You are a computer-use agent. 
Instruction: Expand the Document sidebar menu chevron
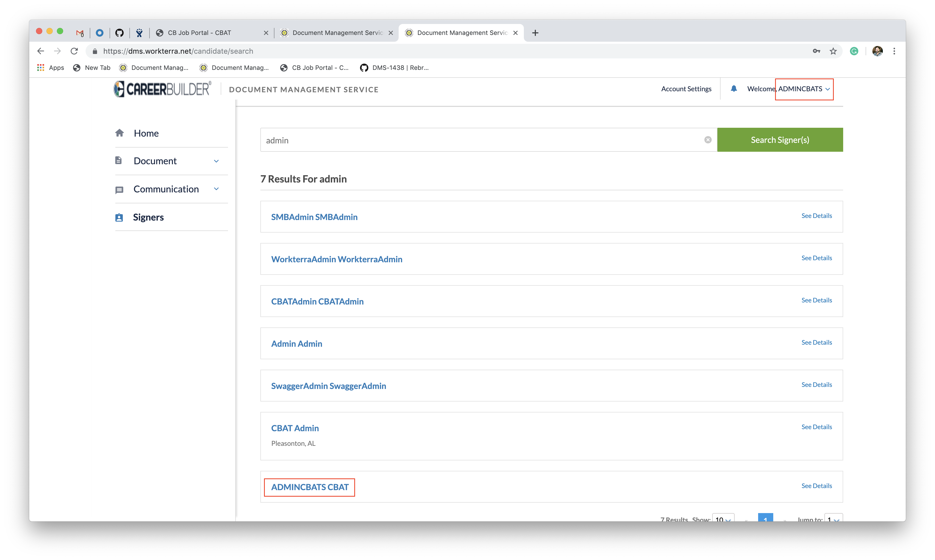point(216,161)
